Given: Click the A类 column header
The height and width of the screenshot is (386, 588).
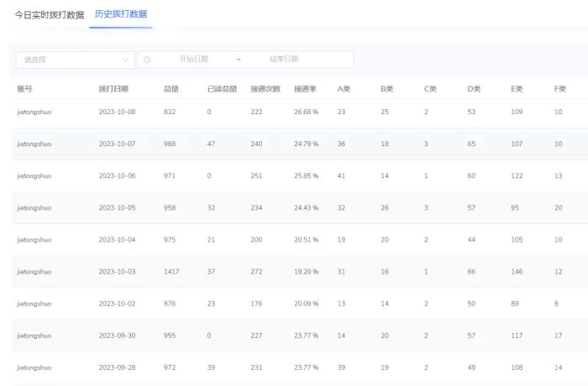Looking at the screenshot, I should tap(344, 89).
